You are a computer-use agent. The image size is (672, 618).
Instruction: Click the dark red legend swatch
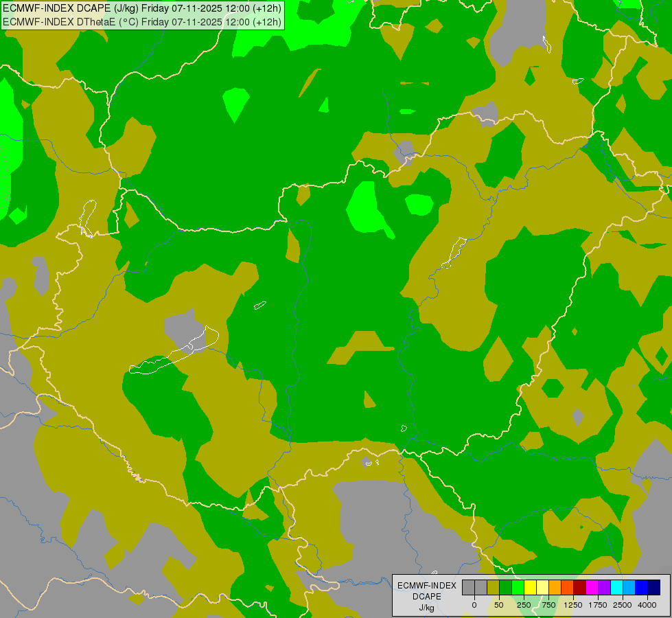(x=580, y=587)
